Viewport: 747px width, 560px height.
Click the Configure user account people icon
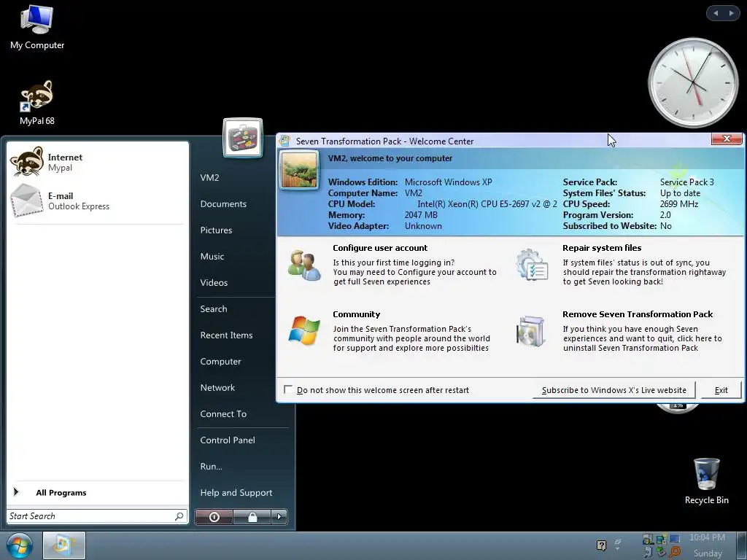pyautogui.click(x=304, y=265)
